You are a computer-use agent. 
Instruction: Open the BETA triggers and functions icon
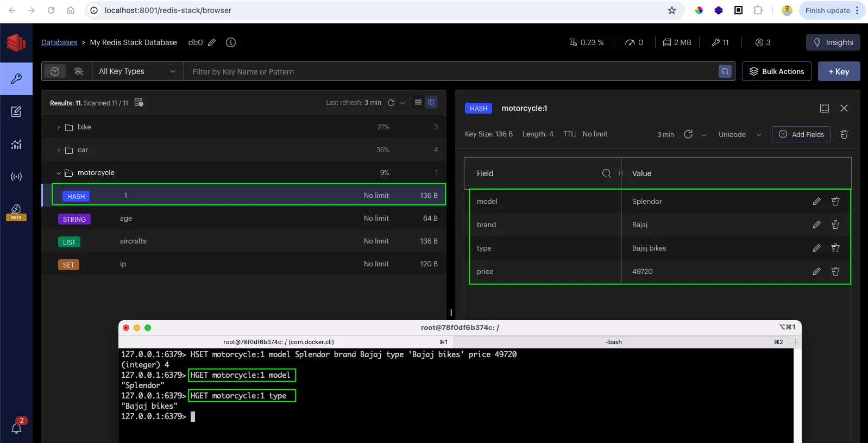[x=16, y=212]
